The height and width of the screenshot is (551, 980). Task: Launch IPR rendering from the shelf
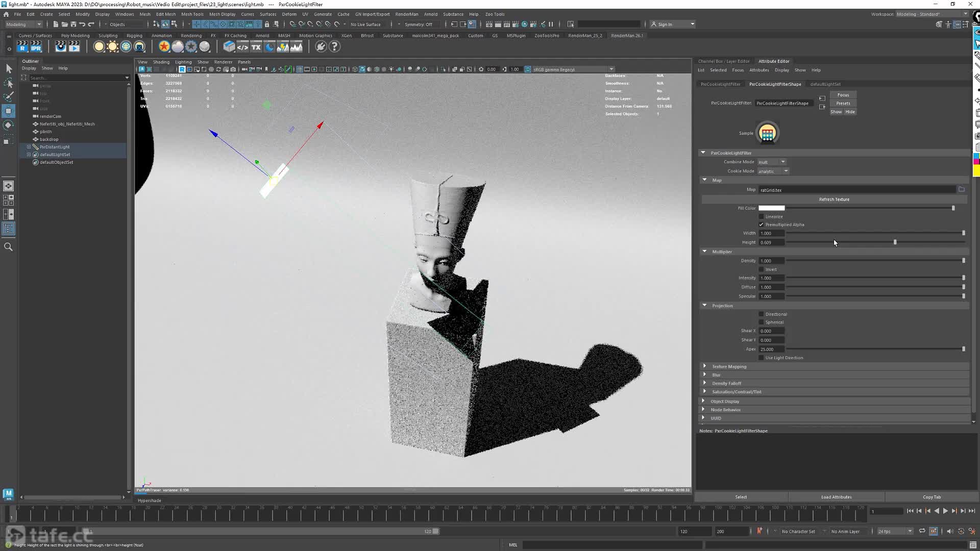[36, 47]
